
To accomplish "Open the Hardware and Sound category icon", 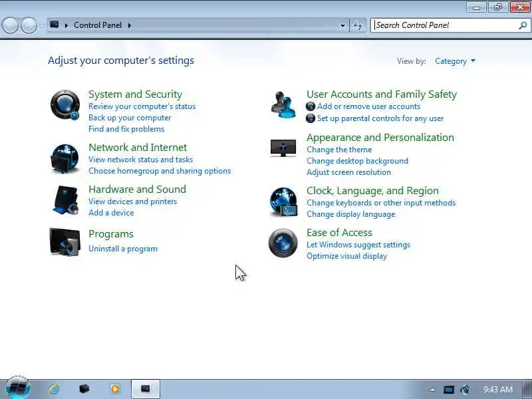I will click(x=66, y=200).
